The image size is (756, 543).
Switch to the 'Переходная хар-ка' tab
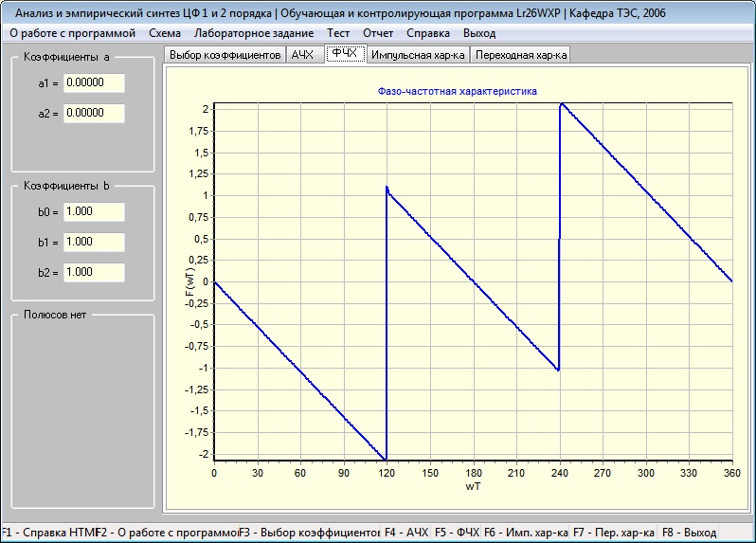point(521,55)
